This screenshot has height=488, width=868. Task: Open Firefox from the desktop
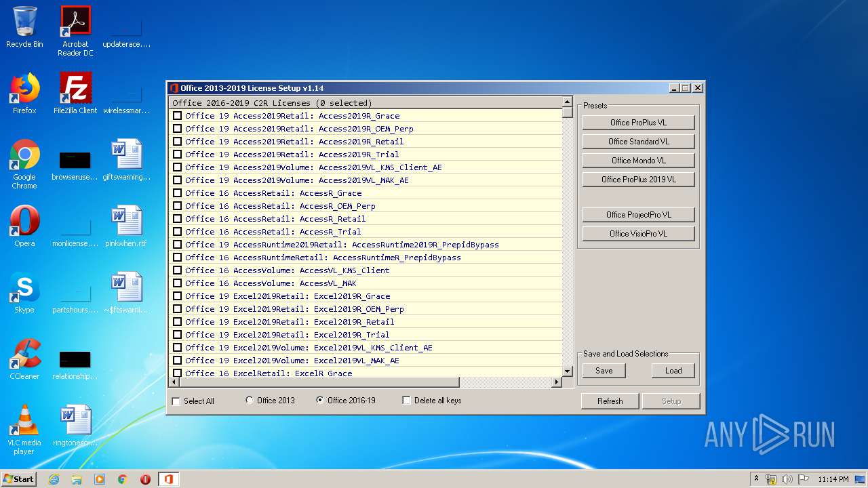tap(24, 94)
